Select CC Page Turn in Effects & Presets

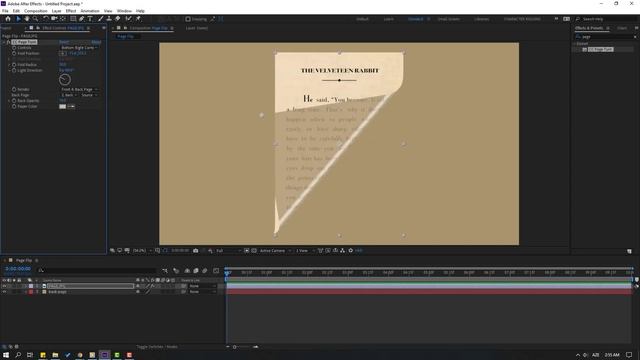pos(600,49)
